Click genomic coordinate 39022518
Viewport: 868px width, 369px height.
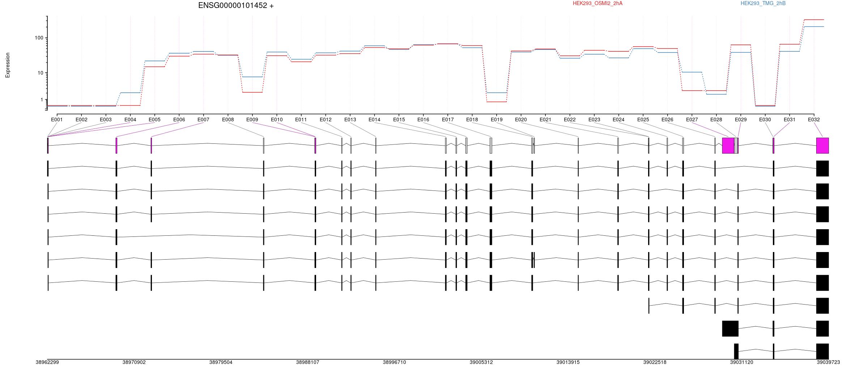pos(655,362)
